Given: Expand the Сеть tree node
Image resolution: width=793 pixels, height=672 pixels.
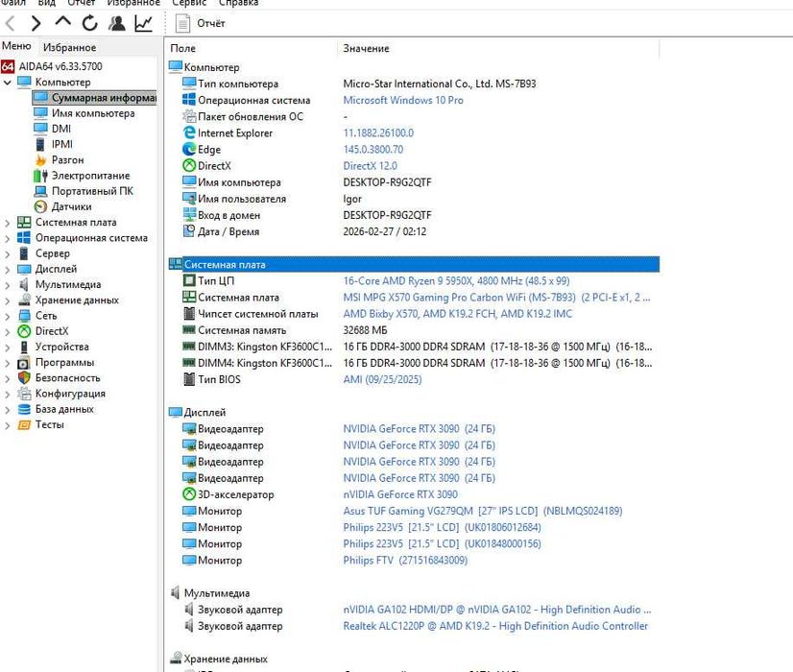Looking at the screenshot, I should tap(7, 317).
